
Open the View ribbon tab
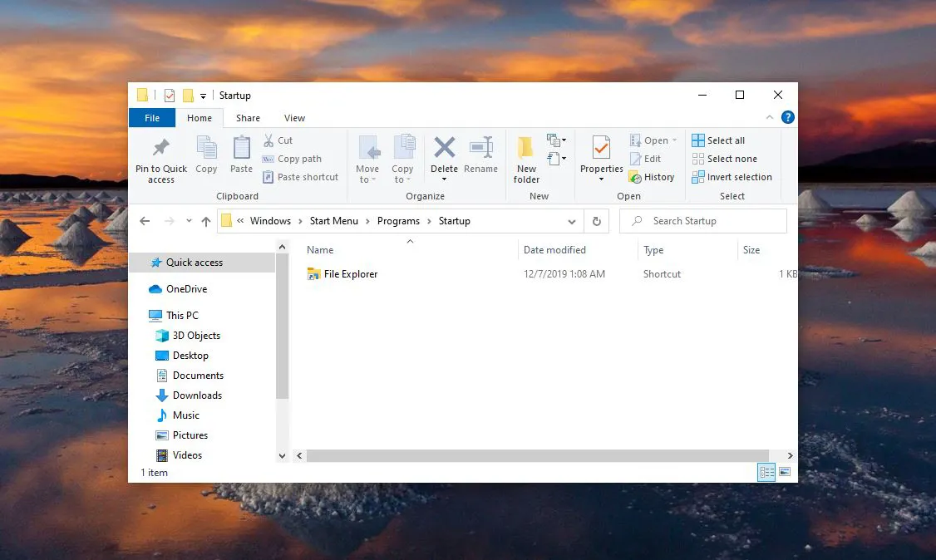coord(294,118)
